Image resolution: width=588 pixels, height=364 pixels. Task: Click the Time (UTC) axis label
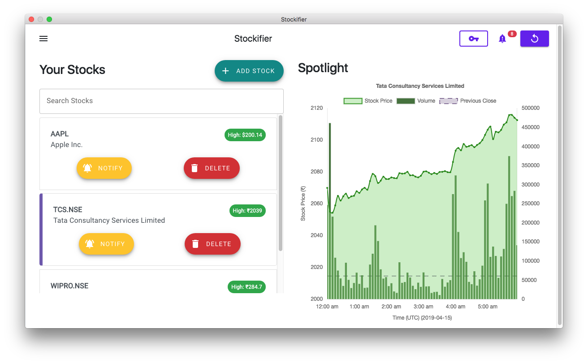(422, 318)
